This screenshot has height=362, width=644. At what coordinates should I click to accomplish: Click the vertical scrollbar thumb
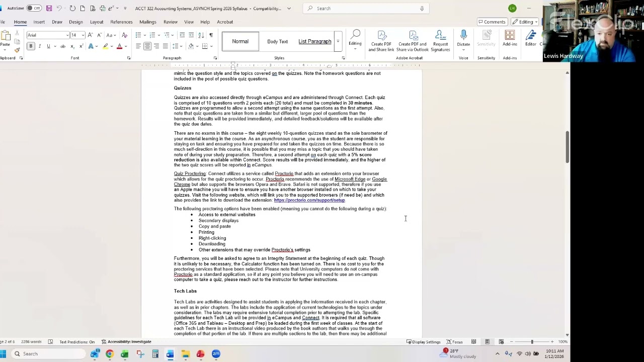567,146
